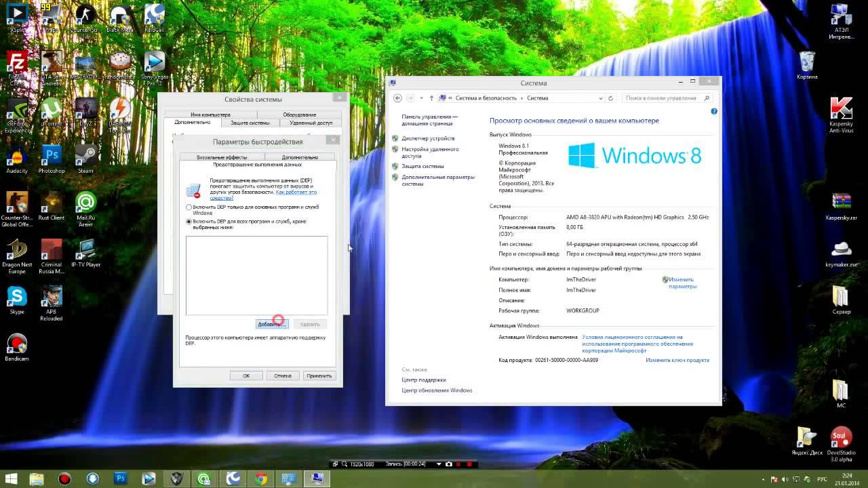Launch Kaspersky Anti-Virus desktop shortcut
The image size is (868, 488).
pyautogui.click(x=842, y=115)
